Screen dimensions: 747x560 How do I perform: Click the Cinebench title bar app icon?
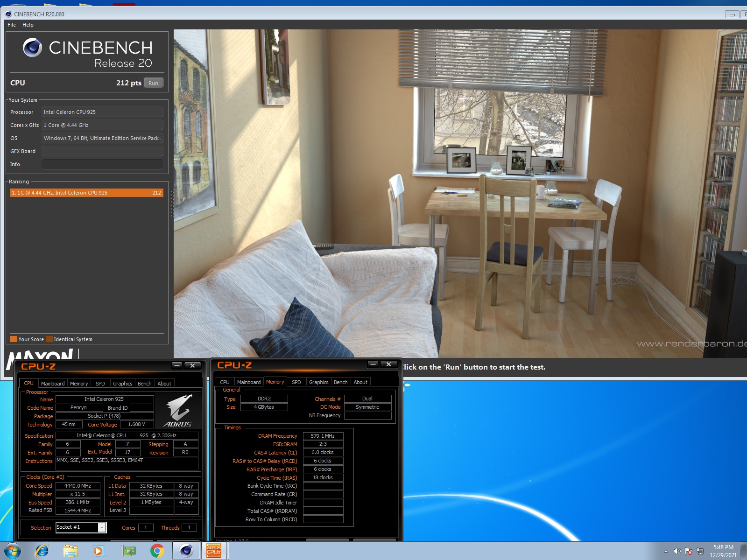[8, 14]
